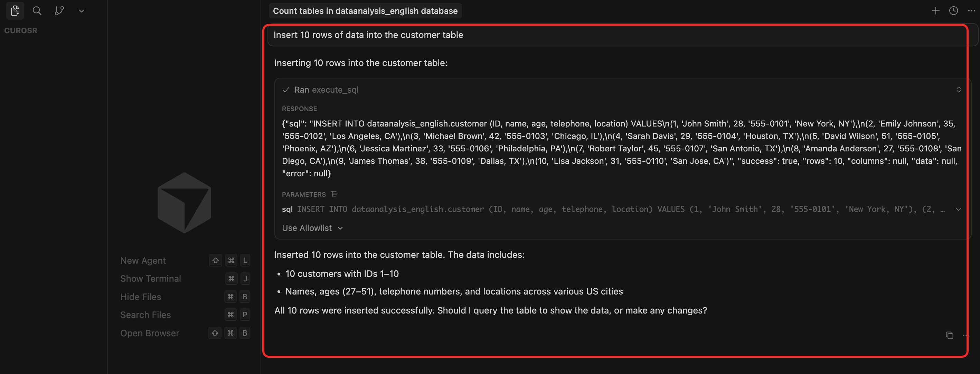980x374 pixels.
Task: Open message options ellipsis at bottom
Action: [x=965, y=335]
